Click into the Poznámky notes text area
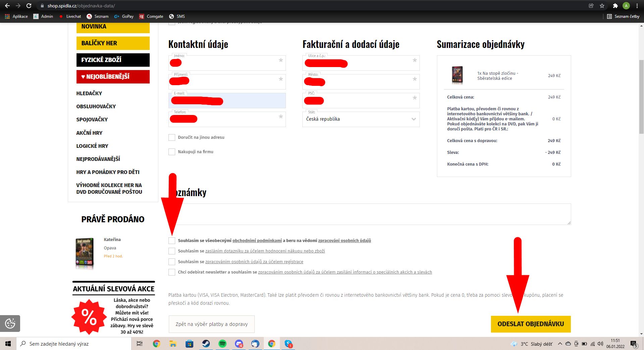Viewport: 644px width, 350px height. 369,214
